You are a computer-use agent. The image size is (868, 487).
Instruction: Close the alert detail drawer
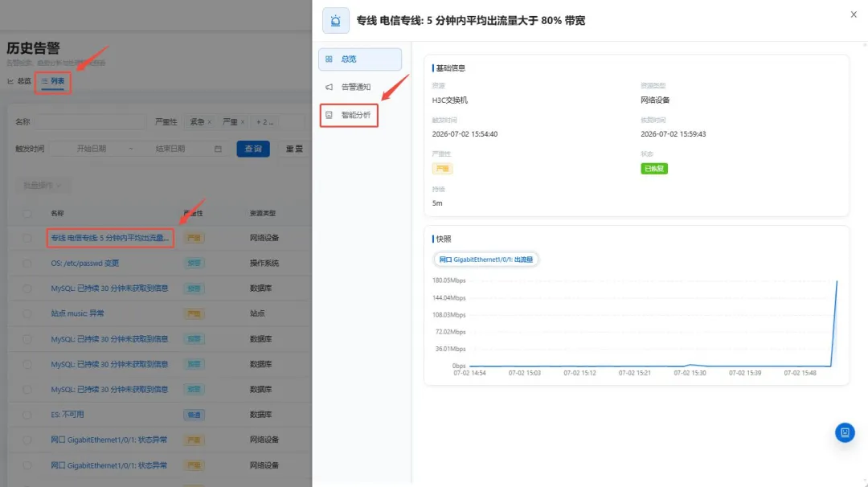point(853,14)
